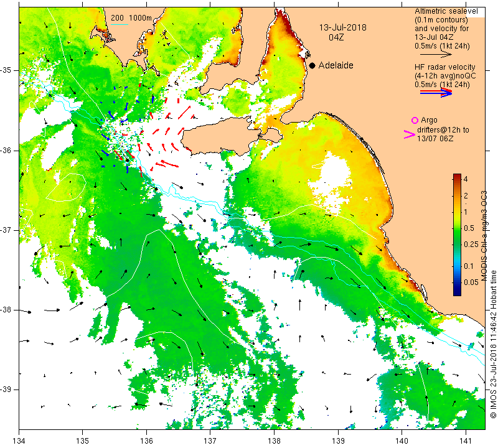Click longitude axis label '134'
This screenshot has width=498, height=448.
[x=19, y=441]
